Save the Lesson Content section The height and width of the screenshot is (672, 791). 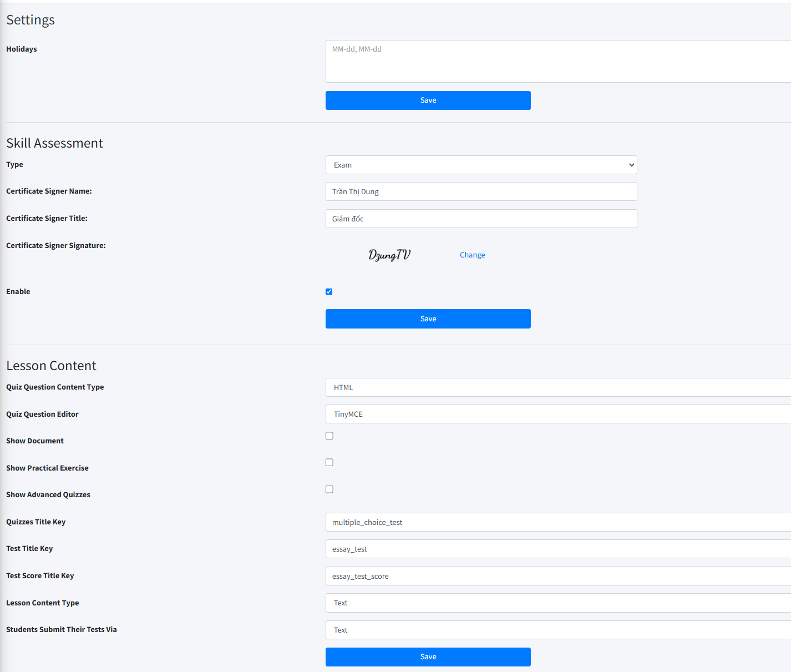point(428,657)
